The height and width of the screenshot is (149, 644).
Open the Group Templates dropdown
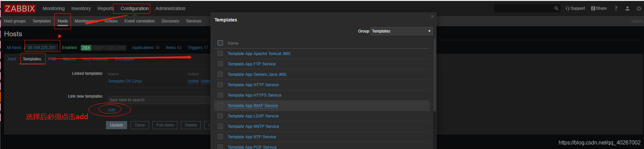401,31
